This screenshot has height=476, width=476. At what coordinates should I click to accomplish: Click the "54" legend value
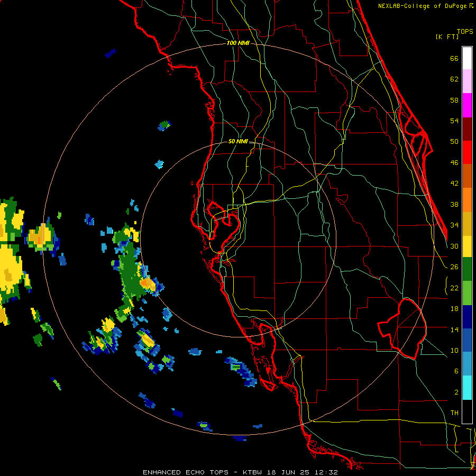point(454,121)
